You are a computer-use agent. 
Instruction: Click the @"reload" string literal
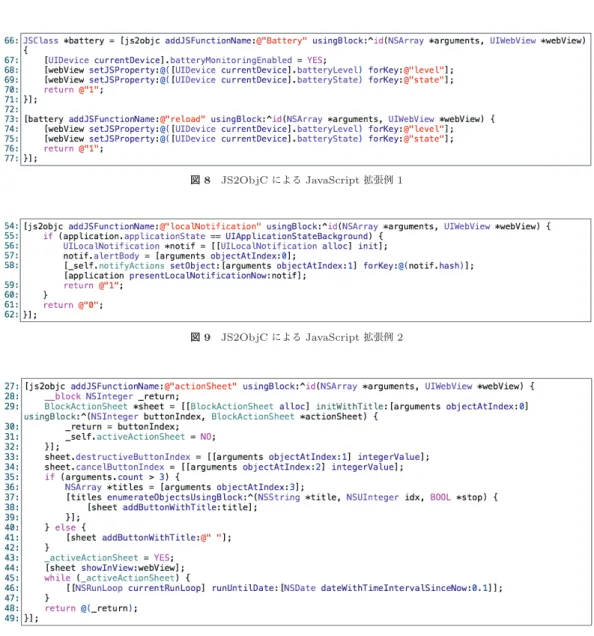click(183, 119)
